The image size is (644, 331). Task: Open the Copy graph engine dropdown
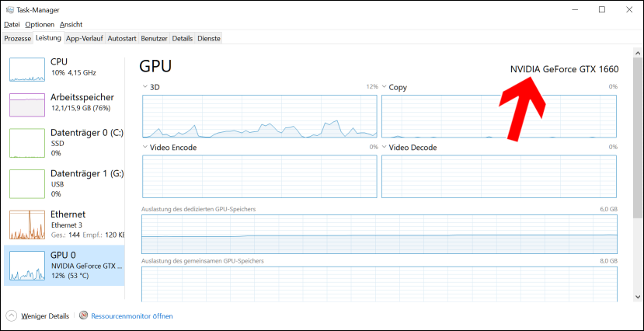pyautogui.click(x=384, y=87)
